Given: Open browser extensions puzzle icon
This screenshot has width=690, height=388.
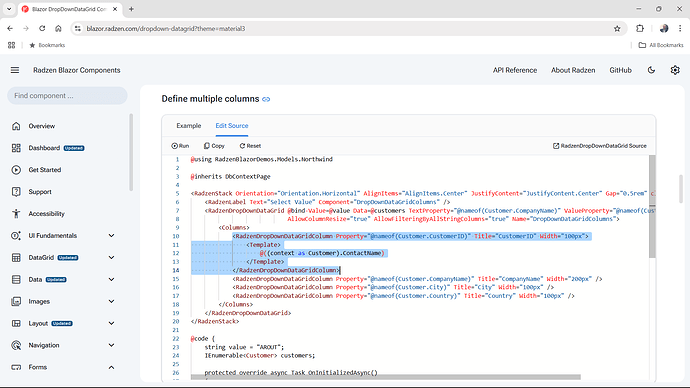Looking at the screenshot, I should (x=640, y=29).
